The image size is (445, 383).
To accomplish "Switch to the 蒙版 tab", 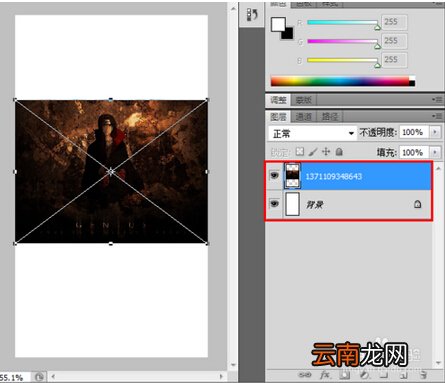I will point(303,100).
